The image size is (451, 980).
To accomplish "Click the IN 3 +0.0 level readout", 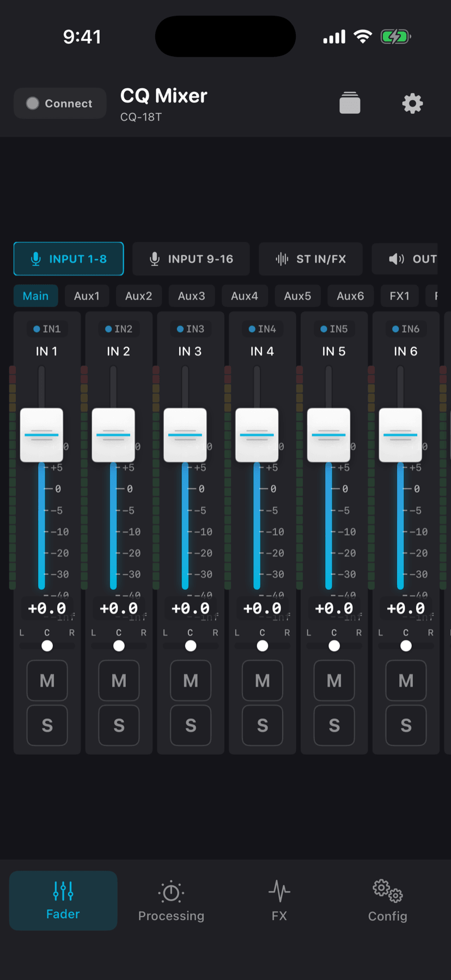I will pyautogui.click(x=191, y=608).
